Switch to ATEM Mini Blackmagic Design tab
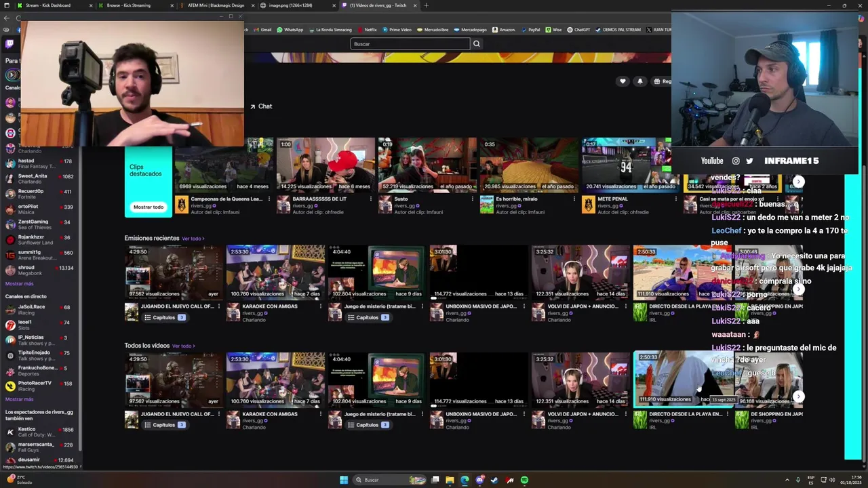The image size is (868, 488). pyautogui.click(x=216, y=5)
